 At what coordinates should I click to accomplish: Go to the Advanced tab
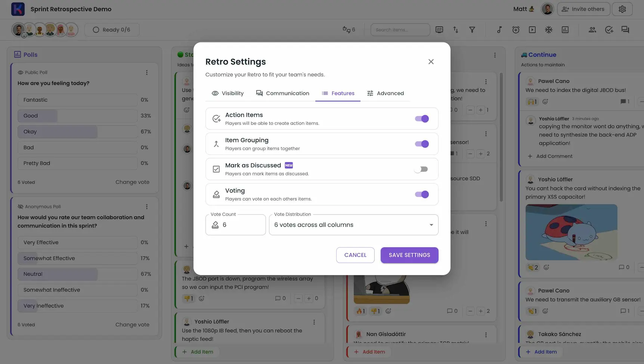tap(385, 93)
